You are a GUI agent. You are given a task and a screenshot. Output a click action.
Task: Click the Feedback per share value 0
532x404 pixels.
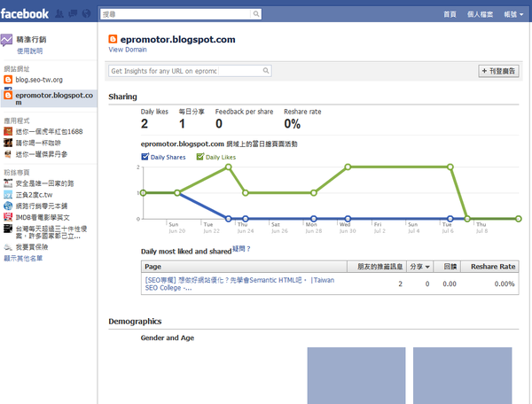[219, 124]
